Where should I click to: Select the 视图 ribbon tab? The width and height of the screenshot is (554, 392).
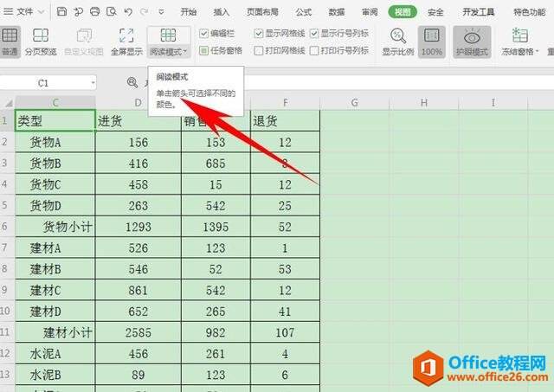403,12
